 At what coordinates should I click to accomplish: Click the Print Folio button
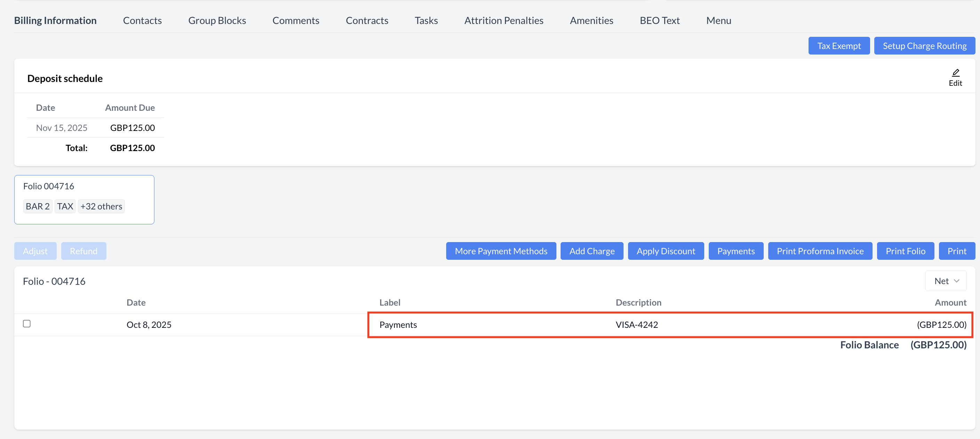pos(905,251)
